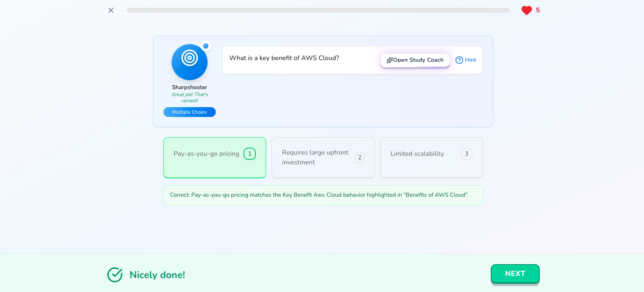
Task: Click the Multiple Choice badge
Action: [x=190, y=112]
